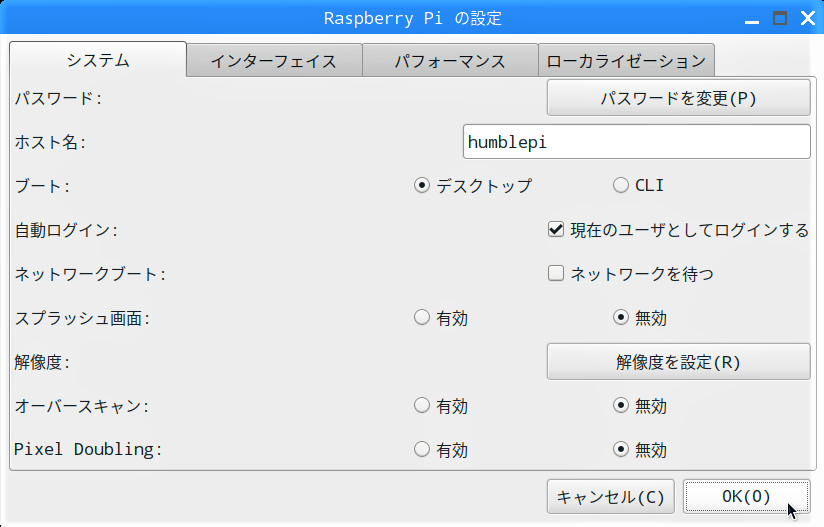Click the 自動ログイン: label
824x527 pixels.
pyautogui.click(x=66, y=230)
